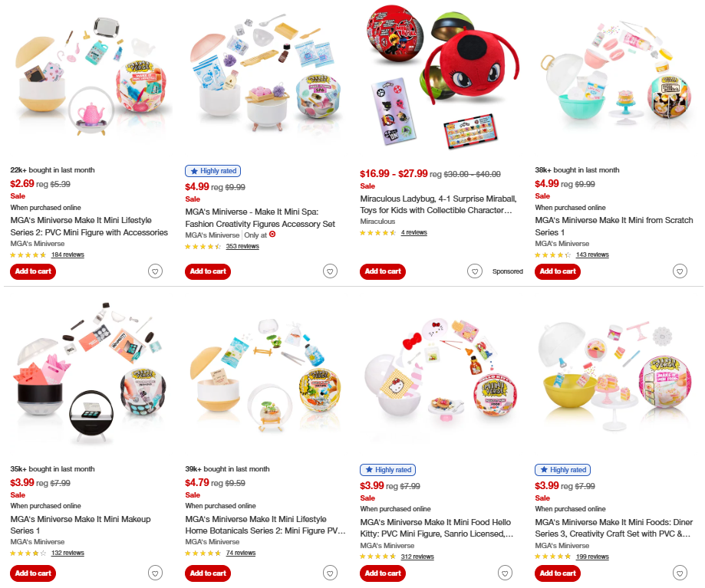The image size is (705, 588).
Task: Save Miraculous Ladybug Miraball to favorites
Action: [475, 271]
